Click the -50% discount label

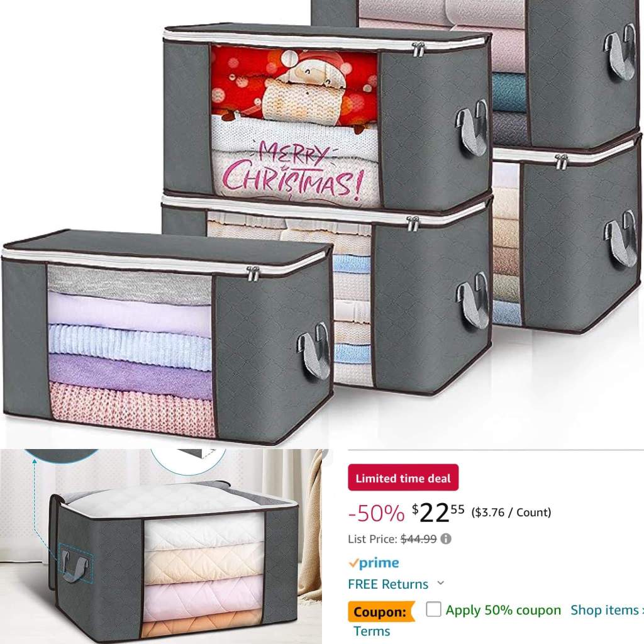click(376, 513)
